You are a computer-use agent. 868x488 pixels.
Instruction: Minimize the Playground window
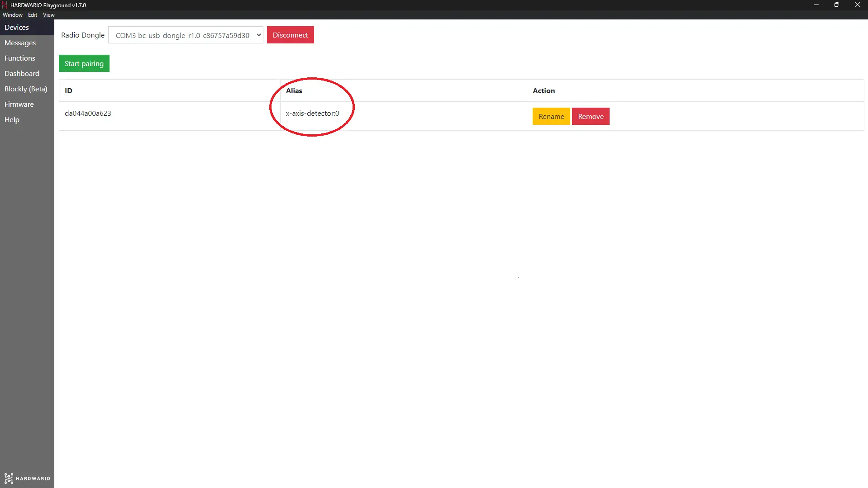[816, 5]
